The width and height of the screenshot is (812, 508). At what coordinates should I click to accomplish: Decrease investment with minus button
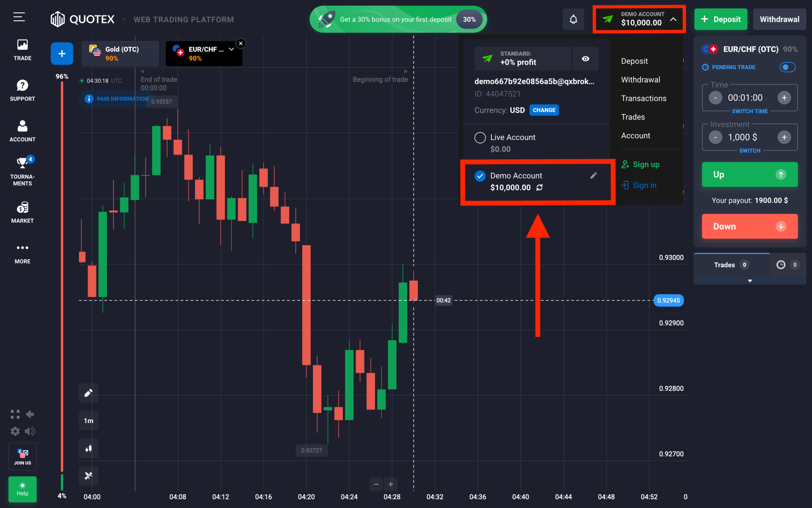pos(715,137)
